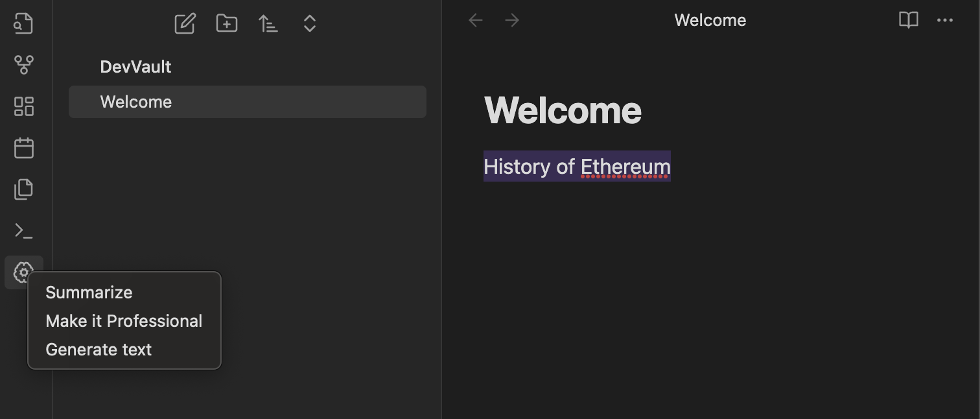Expand or collapse all folders
Screen dimensions: 980x419
tap(309, 24)
